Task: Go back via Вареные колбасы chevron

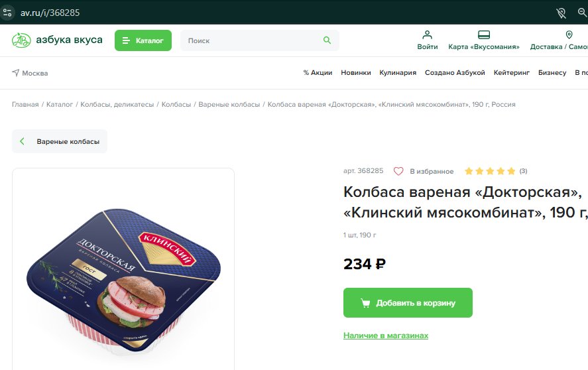Action: click(22, 141)
